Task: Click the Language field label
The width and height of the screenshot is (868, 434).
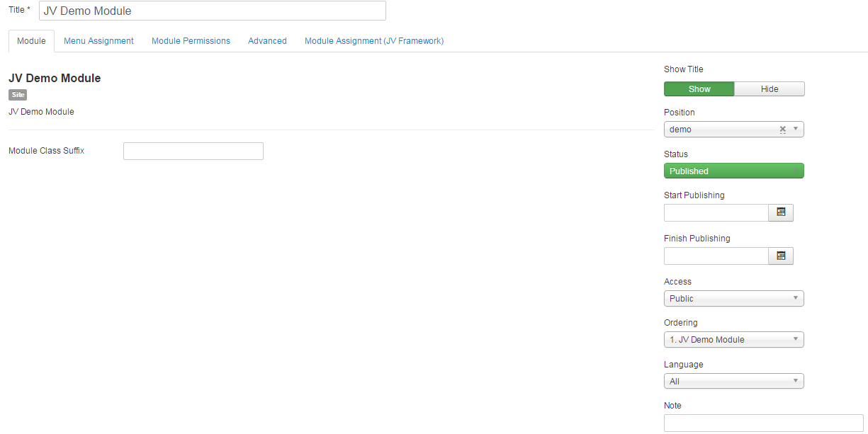Action: pyautogui.click(x=684, y=365)
